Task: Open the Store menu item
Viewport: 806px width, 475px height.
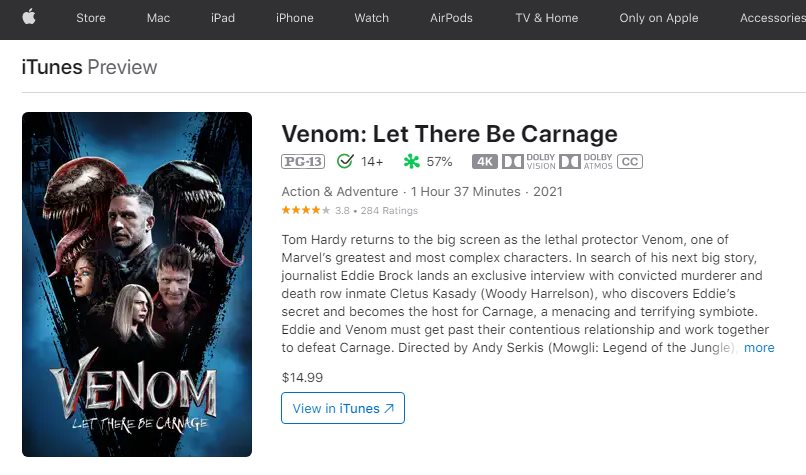Action: [x=91, y=18]
